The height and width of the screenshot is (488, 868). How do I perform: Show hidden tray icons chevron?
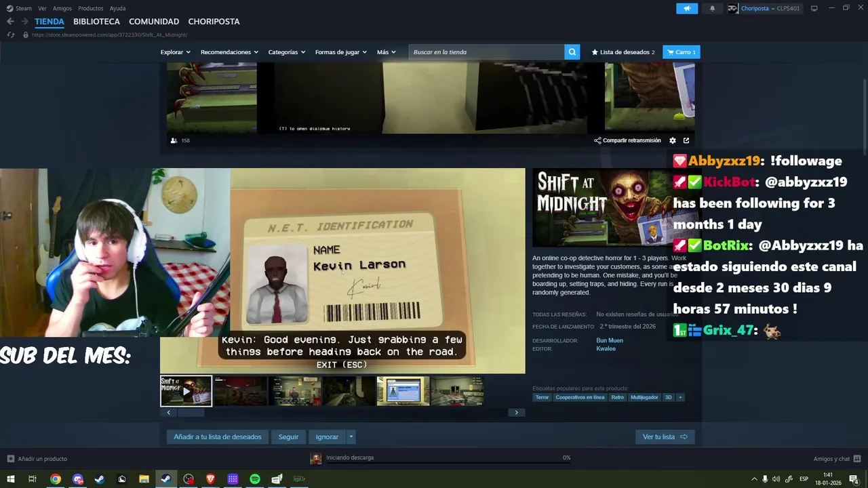(x=754, y=479)
